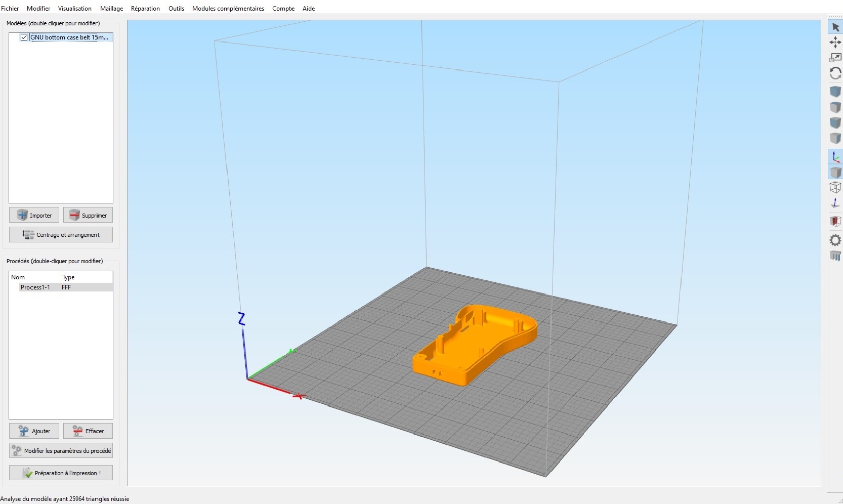Activate the rotate models tool

point(835,73)
